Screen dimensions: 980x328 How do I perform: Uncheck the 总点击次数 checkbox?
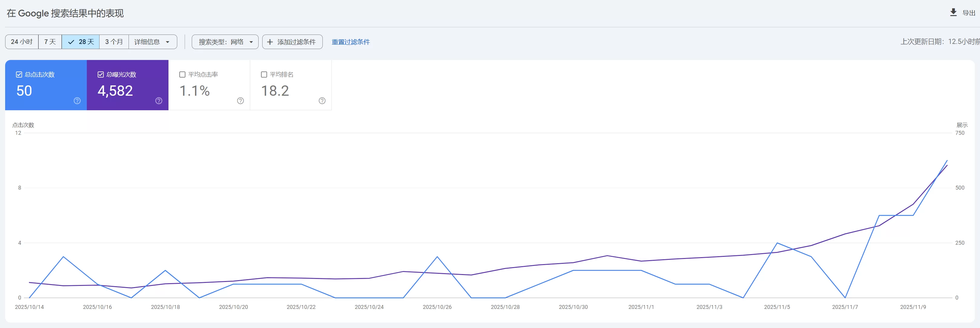(x=19, y=75)
